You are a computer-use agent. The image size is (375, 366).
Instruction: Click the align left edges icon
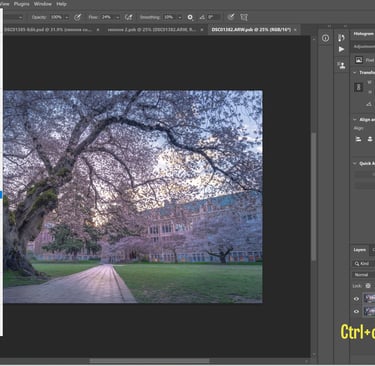(359, 139)
